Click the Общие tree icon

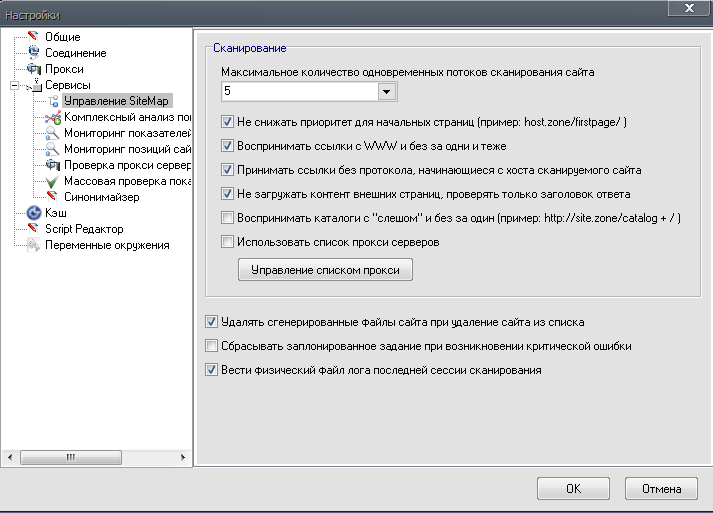33,37
